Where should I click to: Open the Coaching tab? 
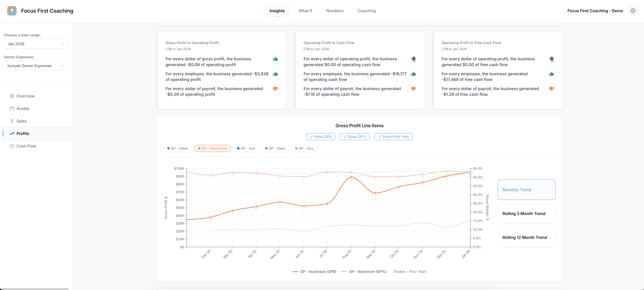(367, 10)
